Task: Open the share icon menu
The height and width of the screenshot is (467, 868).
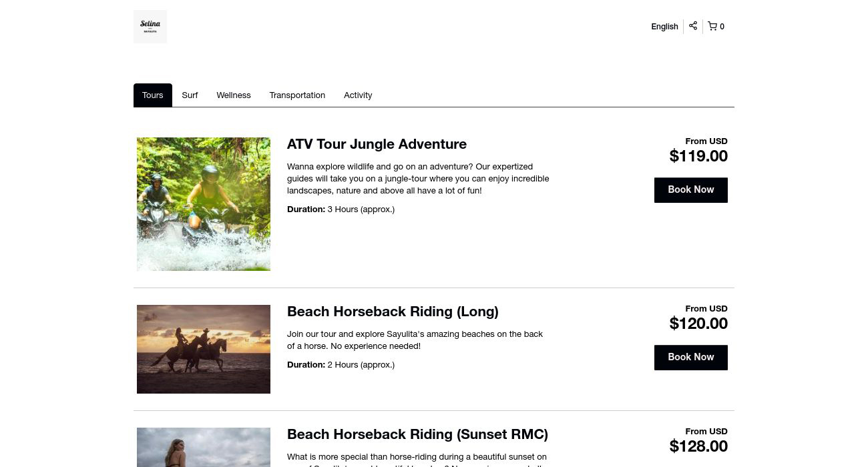Action: pyautogui.click(x=693, y=26)
